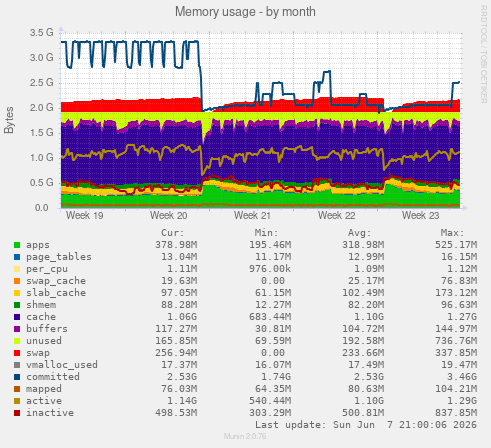Click the 'Min:' column header
Image resolution: width=491 pixels, height=448 pixels.
click(x=266, y=233)
